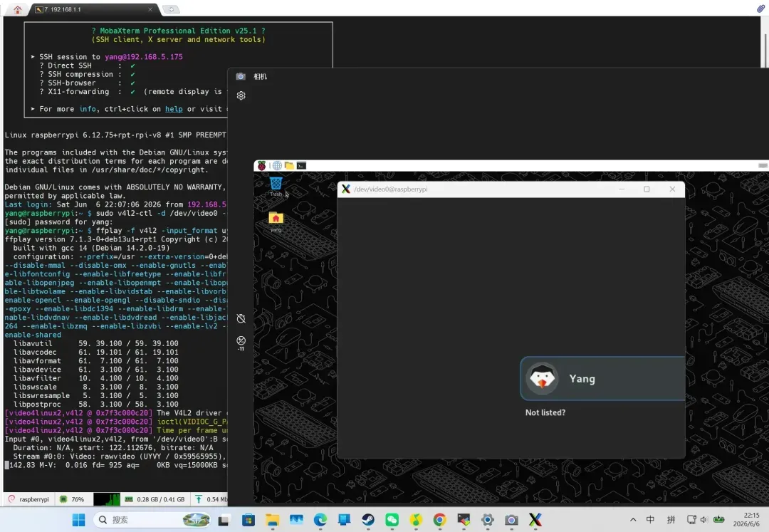Open Windows Settings from taskbar
Viewport: 769px width, 532px height.
point(488,520)
